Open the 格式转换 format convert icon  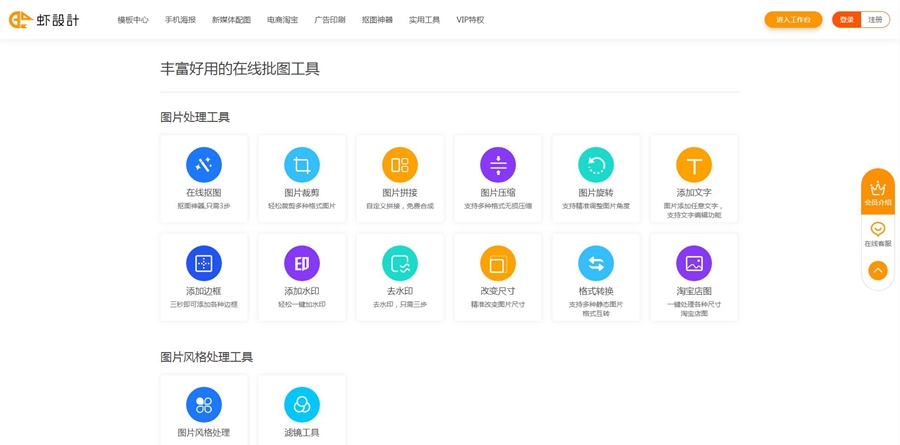coord(596,264)
